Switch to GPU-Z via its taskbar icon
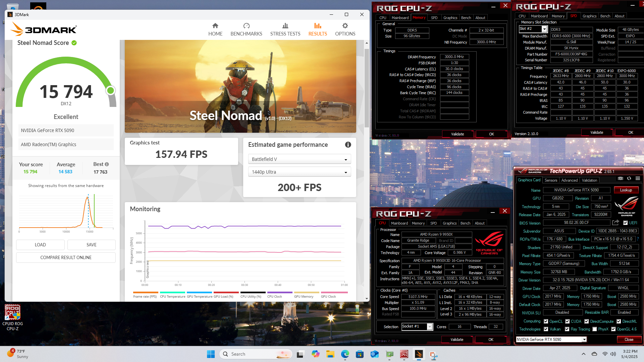Image resolution: width=644 pixels, height=362 pixels. (389, 354)
